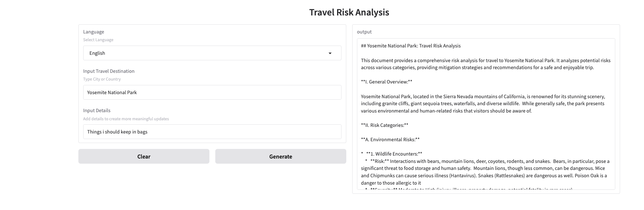Click the Select Language helper text
644x210 pixels.
(x=98, y=40)
